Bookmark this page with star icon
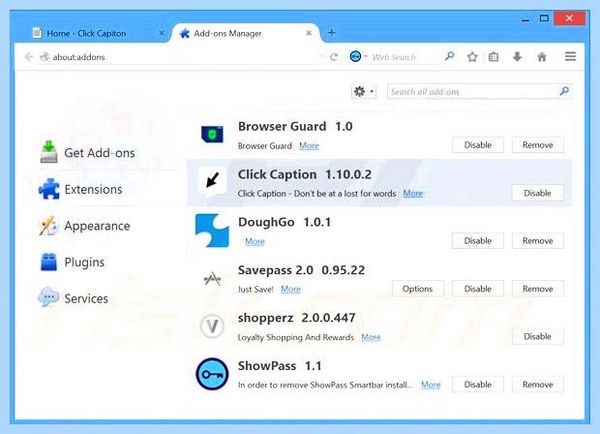600x434 pixels. pyautogui.click(x=472, y=57)
